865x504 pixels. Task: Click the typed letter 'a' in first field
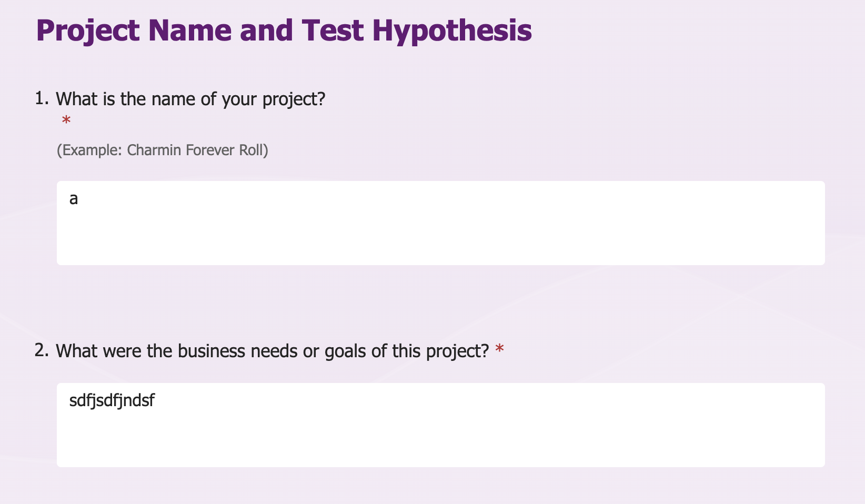click(x=74, y=199)
